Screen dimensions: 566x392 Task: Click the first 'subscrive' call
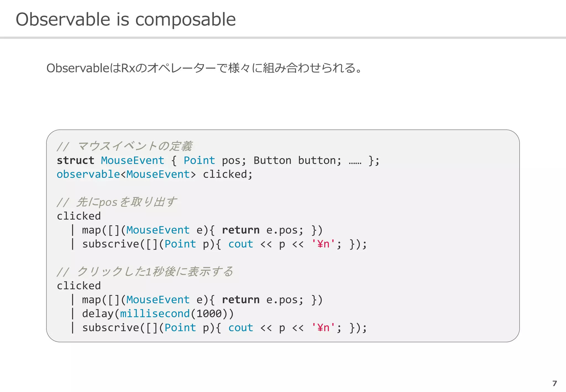click(x=111, y=244)
